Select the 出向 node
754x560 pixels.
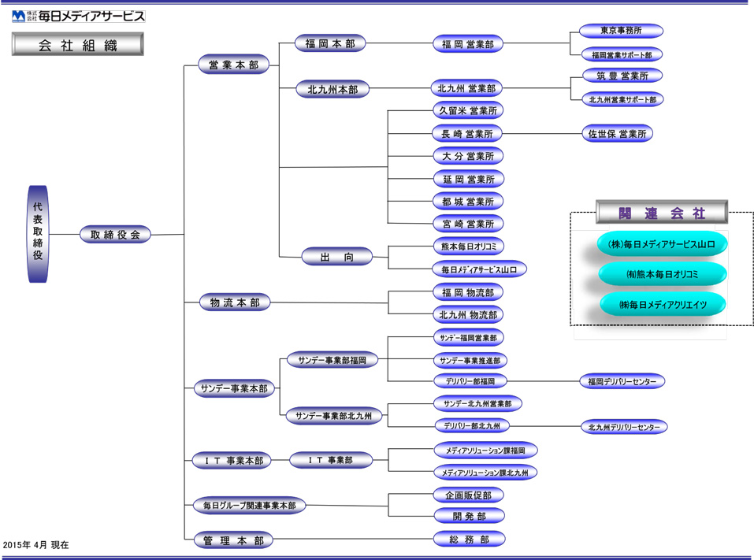(x=337, y=257)
